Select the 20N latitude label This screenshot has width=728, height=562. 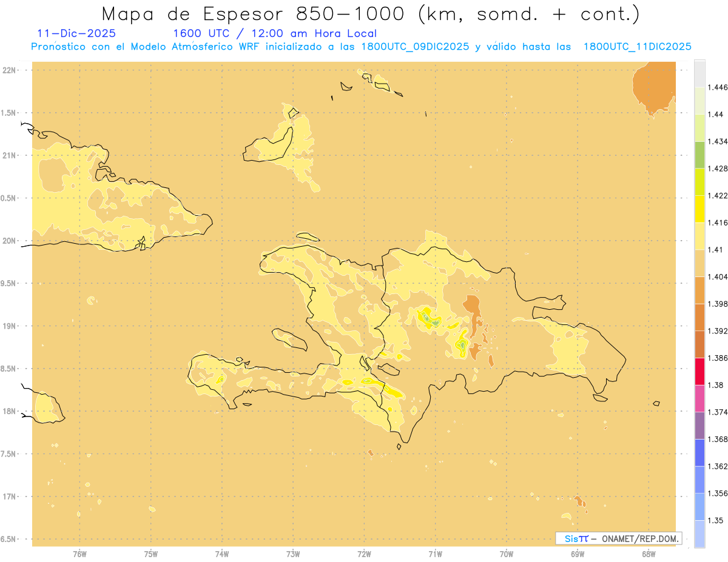(10, 241)
